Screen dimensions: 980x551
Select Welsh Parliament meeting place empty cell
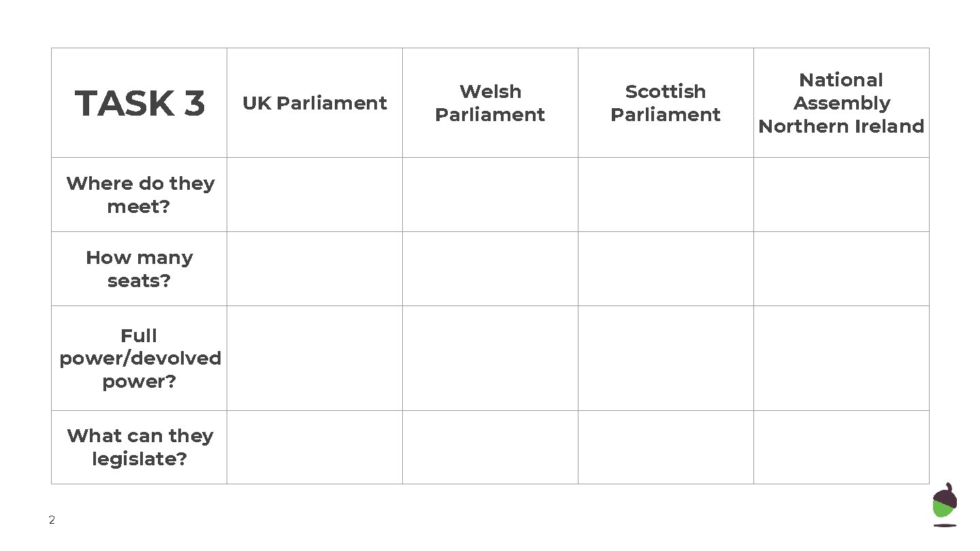(490, 195)
